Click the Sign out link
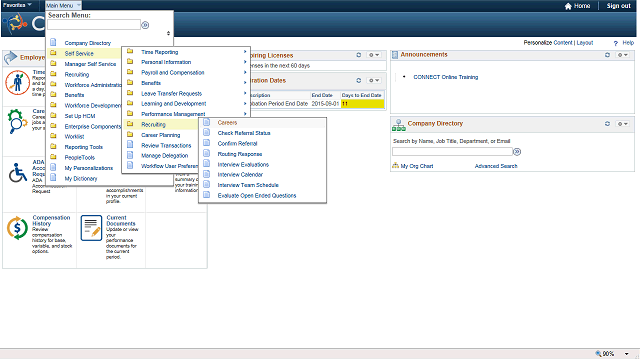 618,6
